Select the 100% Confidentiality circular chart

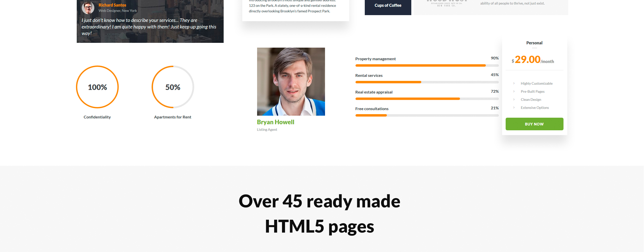click(x=97, y=87)
